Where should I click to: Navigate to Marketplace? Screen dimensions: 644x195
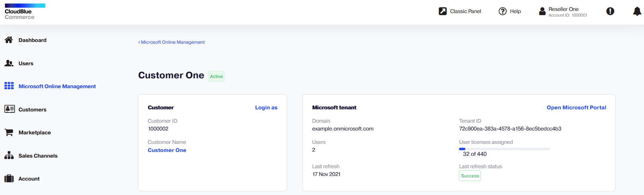[x=35, y=133]
